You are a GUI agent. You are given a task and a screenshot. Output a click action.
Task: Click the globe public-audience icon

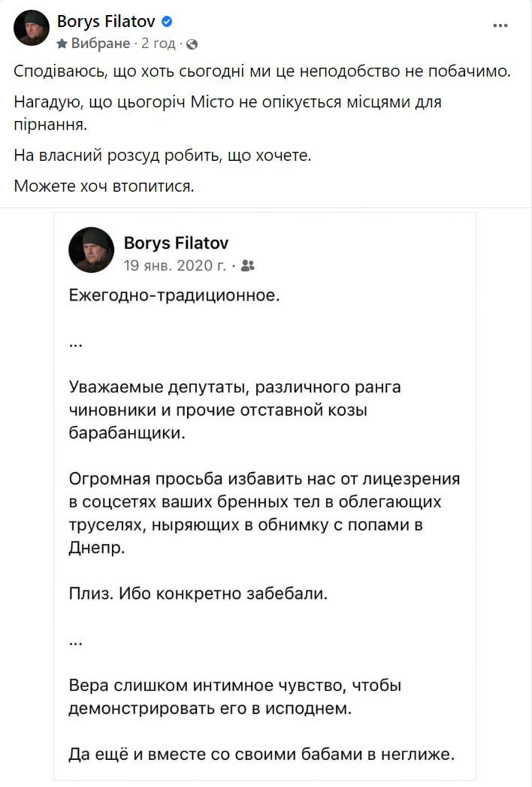click(x=192, y=44)
